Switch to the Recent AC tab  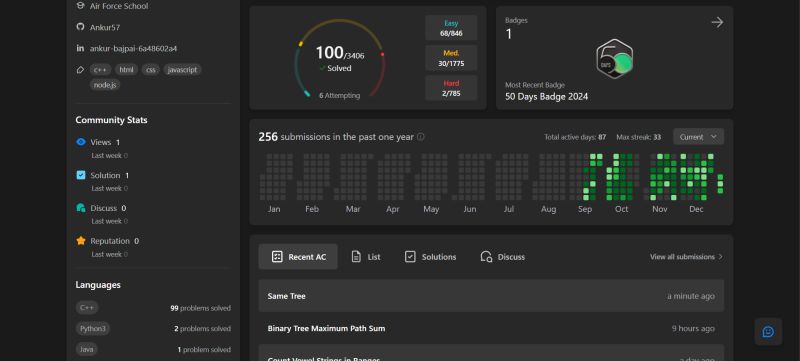pyautogui.click(x=298, y=256)
